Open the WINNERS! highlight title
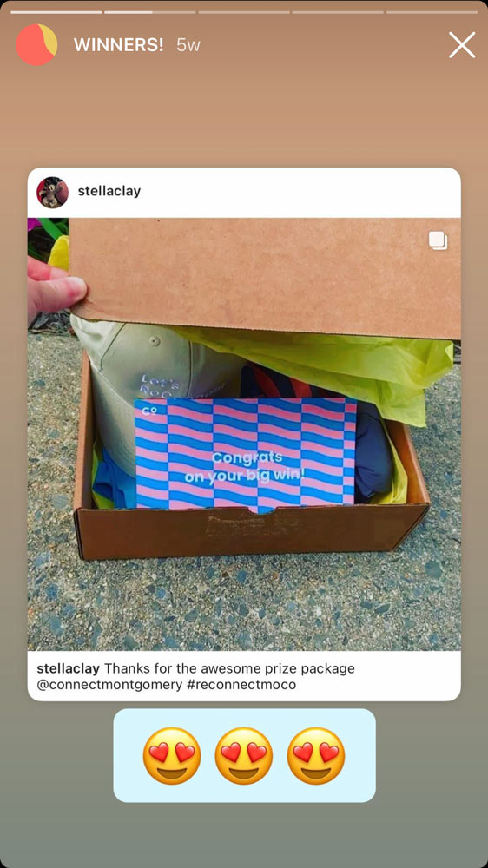Image resolution: width=488 pixels, height=868 pixels. pyautogui.click(x=119, y=45)
